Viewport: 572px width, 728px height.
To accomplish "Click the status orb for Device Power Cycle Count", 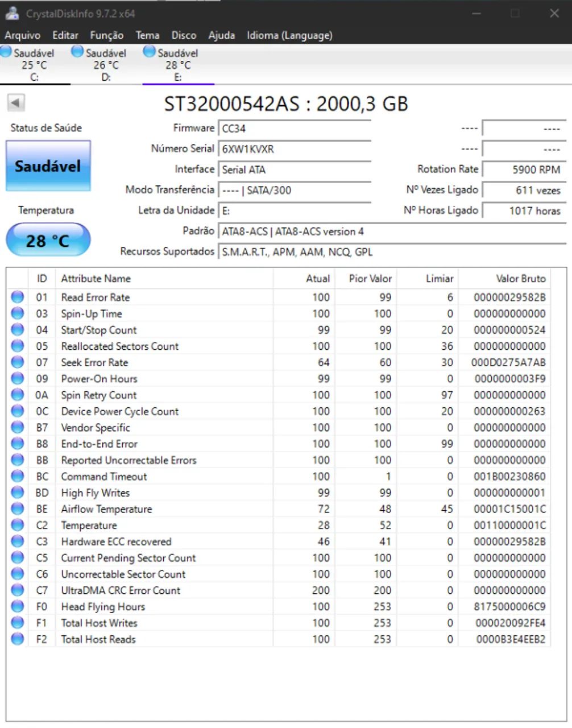I will tap(18, 411).
